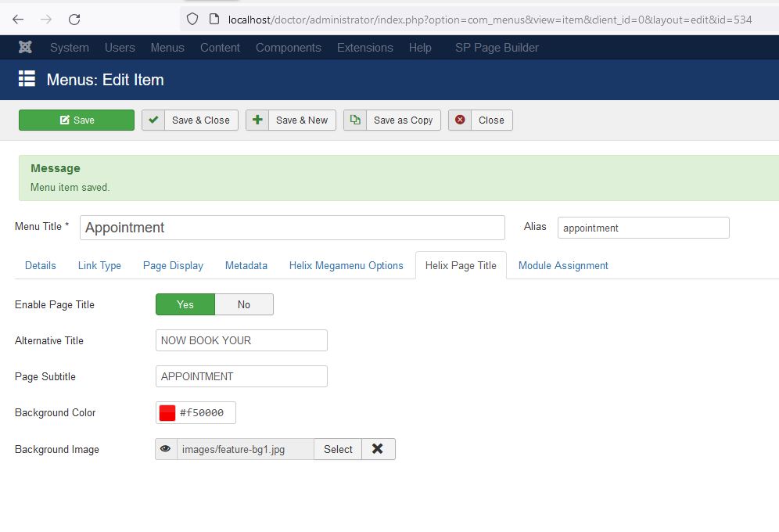Image resolution: width=779 pixels, height=532 pixels.
Task: Click the shield icon in address bar
Action: 192,20
